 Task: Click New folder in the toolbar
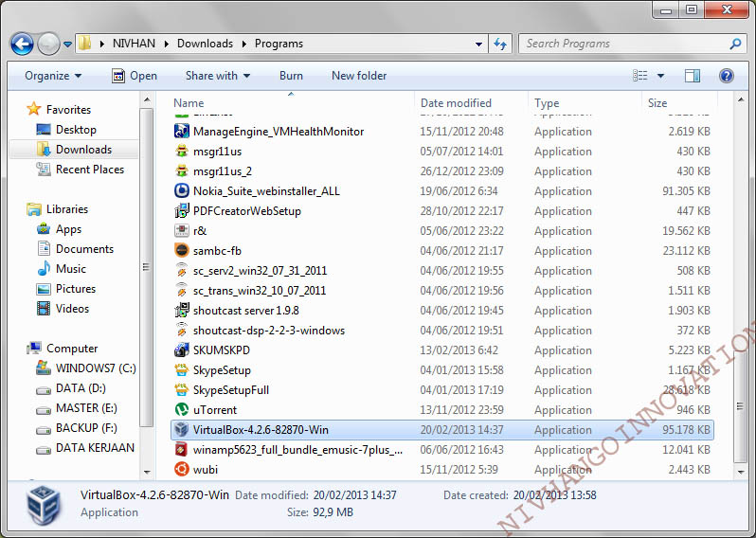click(x=359, y=76)
